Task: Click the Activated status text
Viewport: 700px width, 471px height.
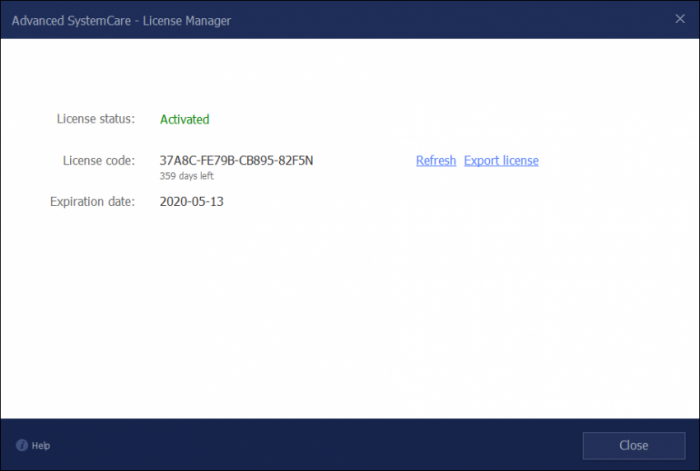Action: click(x=184, y=119)
